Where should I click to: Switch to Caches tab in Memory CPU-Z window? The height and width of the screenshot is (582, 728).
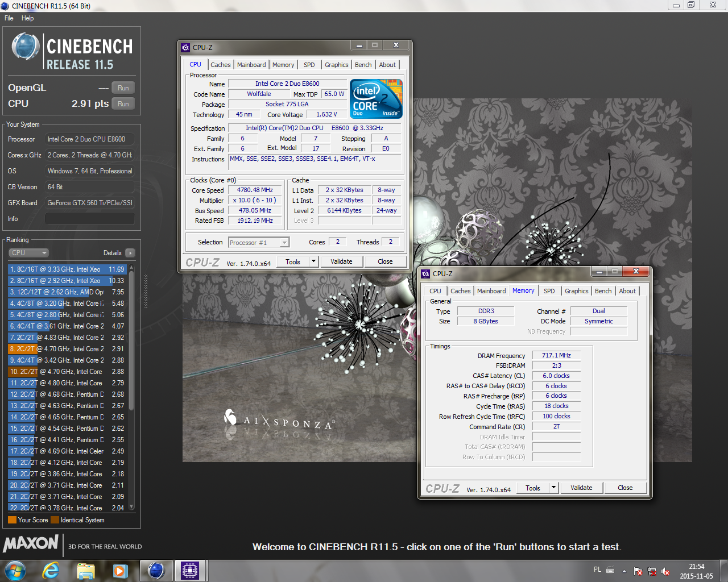point(461,291)
